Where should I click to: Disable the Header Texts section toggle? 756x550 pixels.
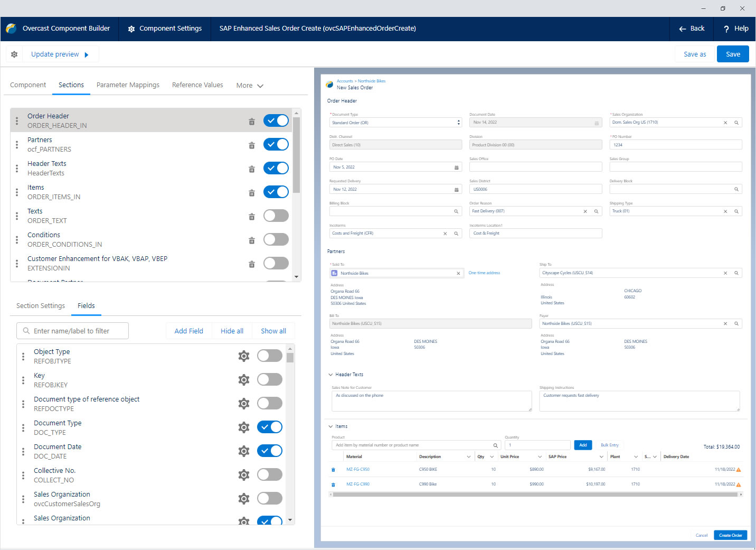click(x=276, y=168)
